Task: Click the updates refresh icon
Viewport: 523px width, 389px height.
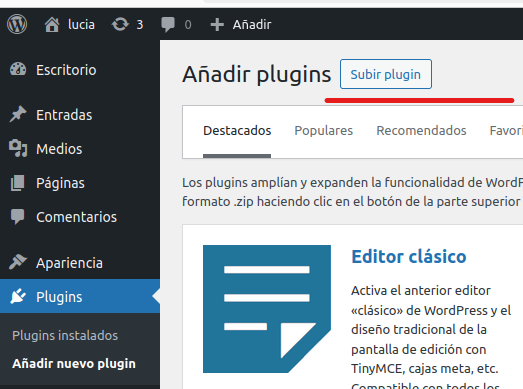Action: tap(120, 25)
